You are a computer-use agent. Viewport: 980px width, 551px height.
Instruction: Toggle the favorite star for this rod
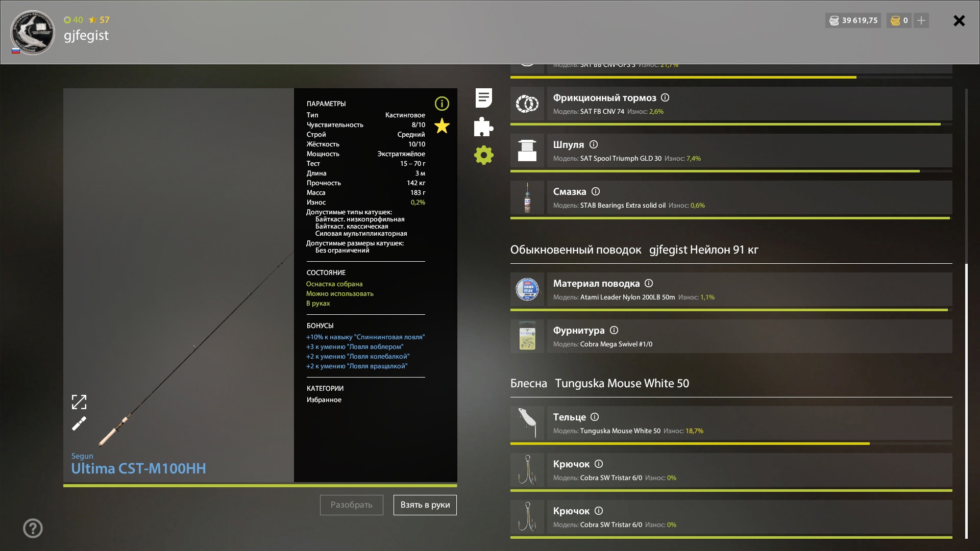(x=442, y=126)
